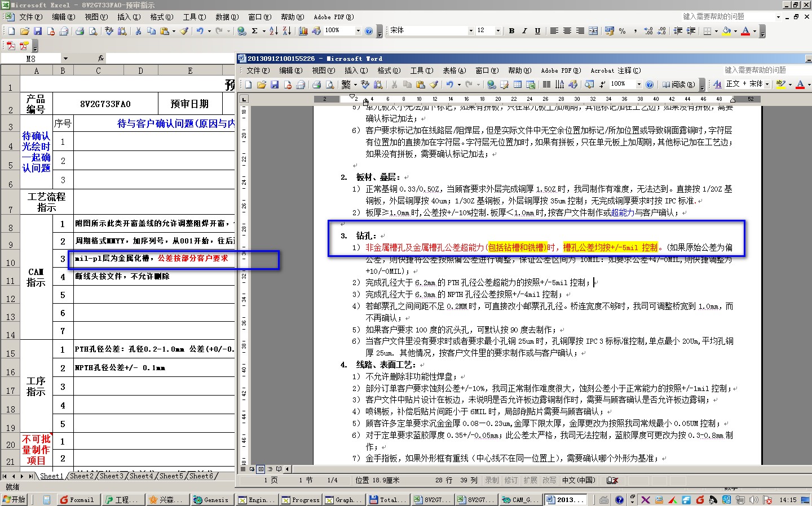
Task: Click Excel Font Color red A swatch
Action: 745,31
